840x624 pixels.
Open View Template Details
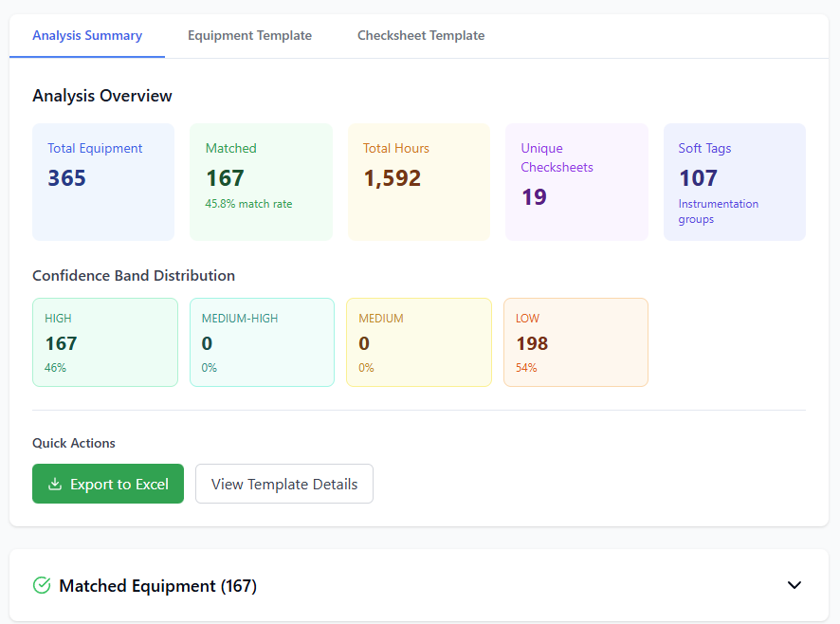point(283,484)
